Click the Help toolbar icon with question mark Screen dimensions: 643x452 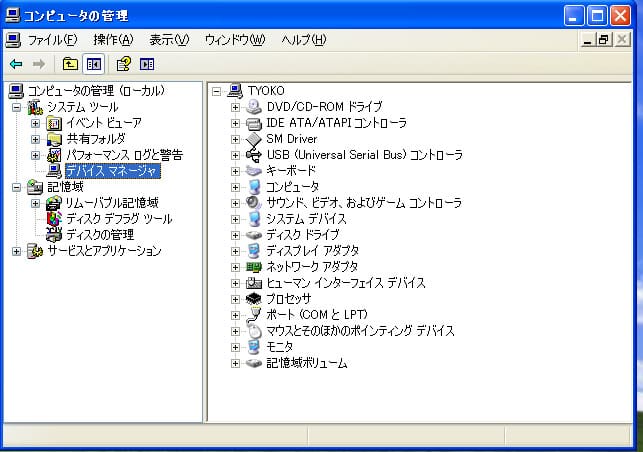click(123, 64)
